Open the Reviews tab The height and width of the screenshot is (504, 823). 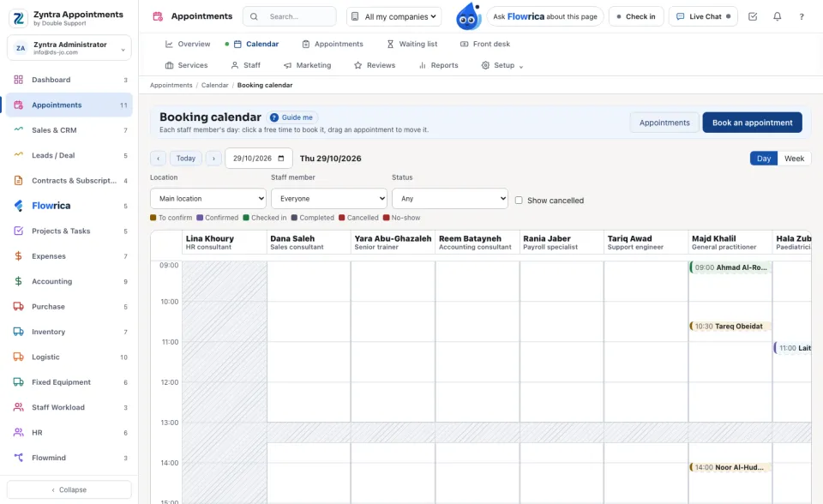375,65
